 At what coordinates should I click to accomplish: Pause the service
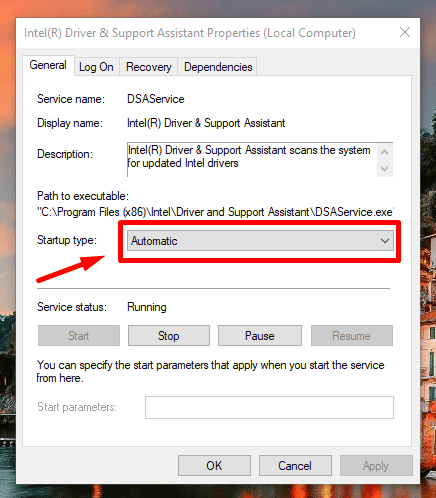coord(260,336)
